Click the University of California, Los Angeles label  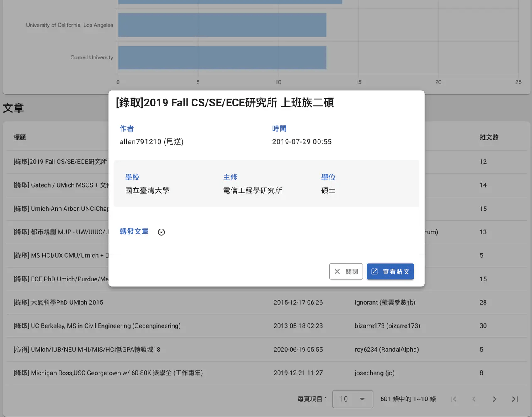[x=69, y=25]
